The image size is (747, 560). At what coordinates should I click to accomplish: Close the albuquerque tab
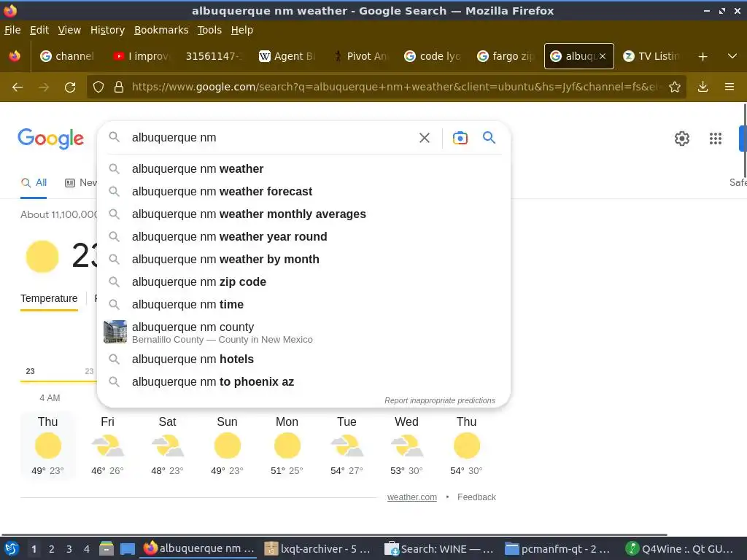pyautogui.click(x=602, y=56)
